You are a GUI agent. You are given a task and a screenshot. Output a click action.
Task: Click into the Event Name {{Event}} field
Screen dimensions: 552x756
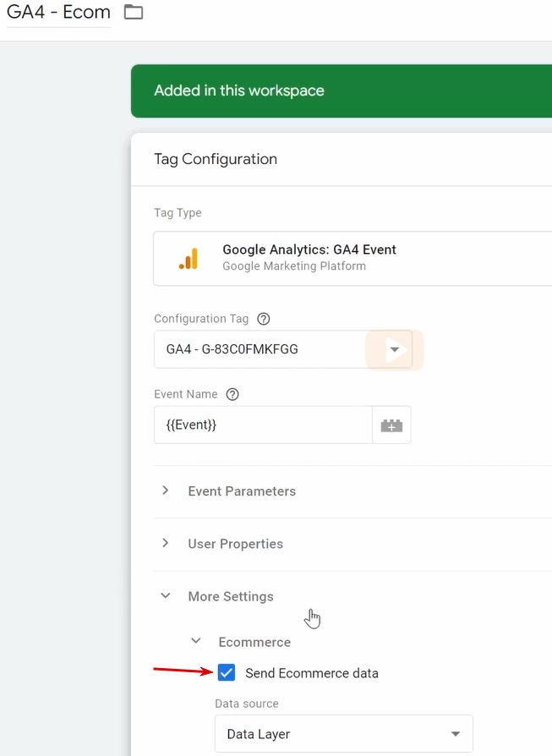(x=262, y=425)
